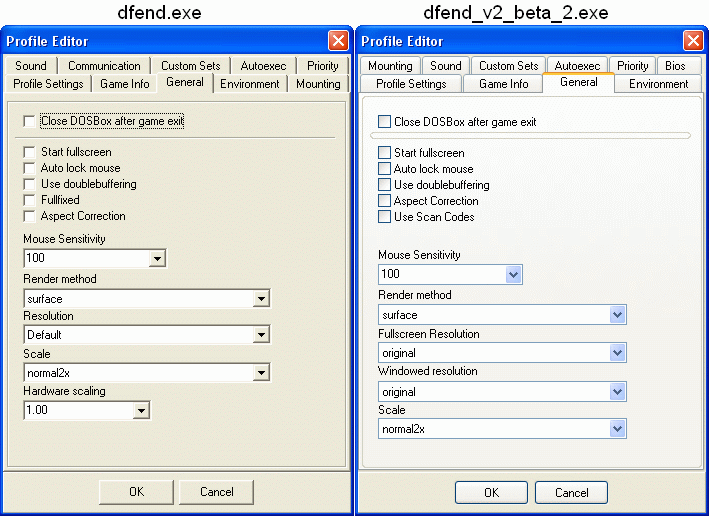Select Autoexec tab in right window
The image size is (709, 516).
tap(577, 66)
